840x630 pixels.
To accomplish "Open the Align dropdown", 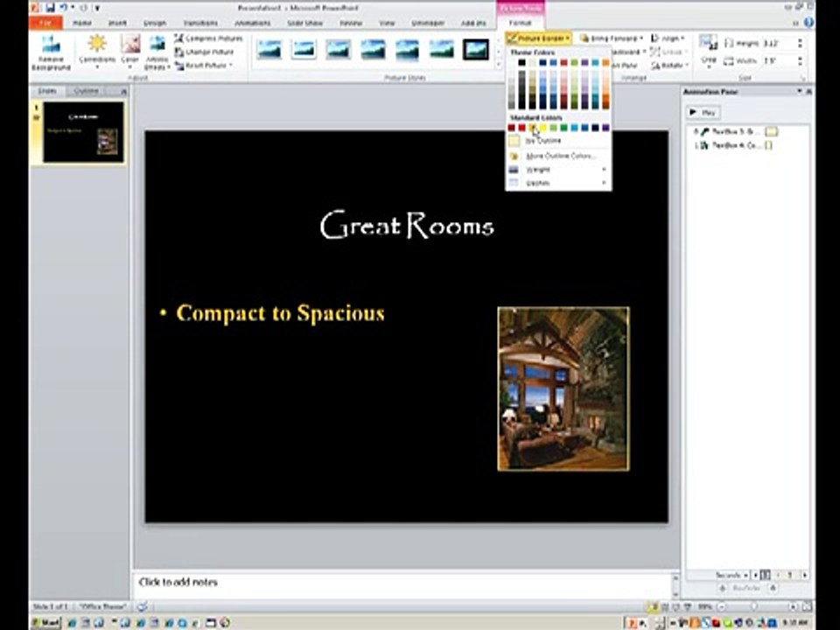I will pyautogui.click(x=668, y=38).
